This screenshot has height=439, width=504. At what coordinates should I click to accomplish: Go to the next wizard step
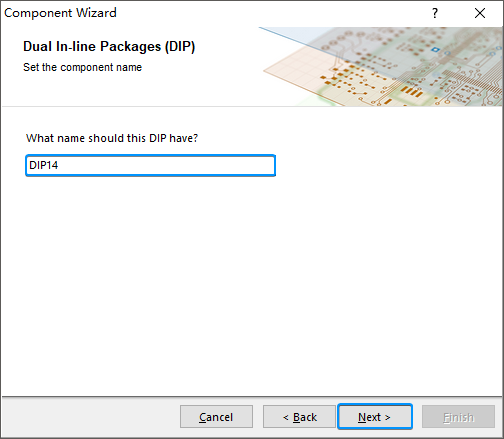pos(375,417)
